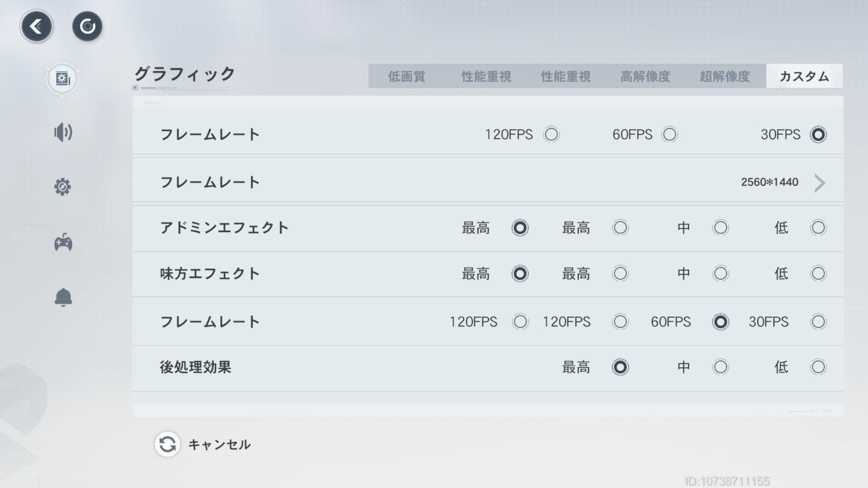This screenshot has width=868, height=488.
Task: Open the graphics settings sidebar icon
Action: click(62, 79)
